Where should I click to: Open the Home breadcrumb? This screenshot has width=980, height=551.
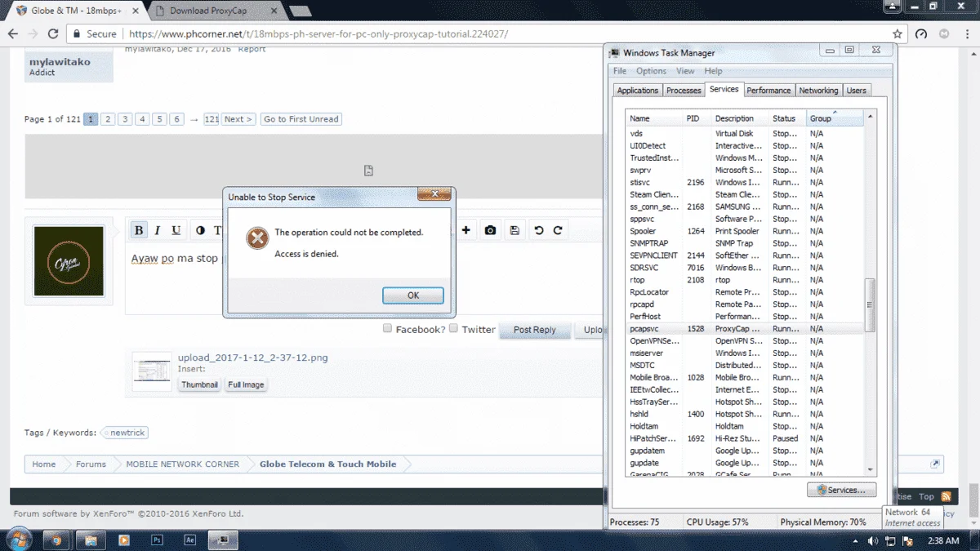(43, 464)
